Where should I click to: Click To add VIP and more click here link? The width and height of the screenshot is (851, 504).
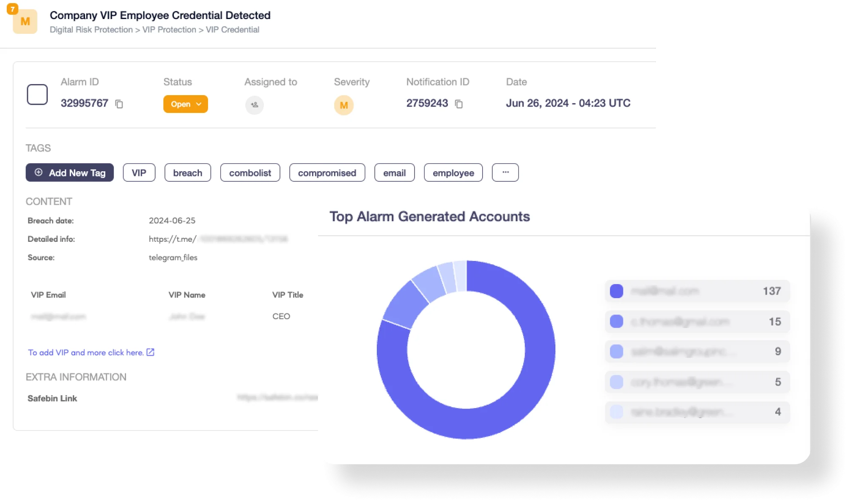pyautogui.click(x=91, y=353)
